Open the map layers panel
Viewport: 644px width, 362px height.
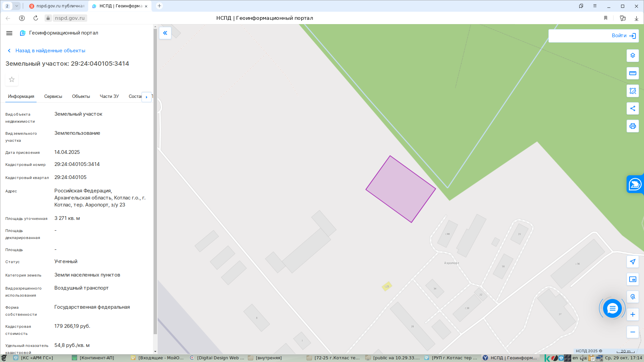click(633, 56)
